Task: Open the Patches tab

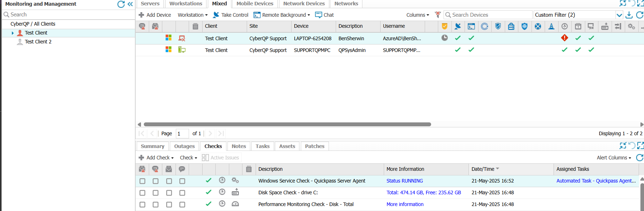Action: pos(315,146)
